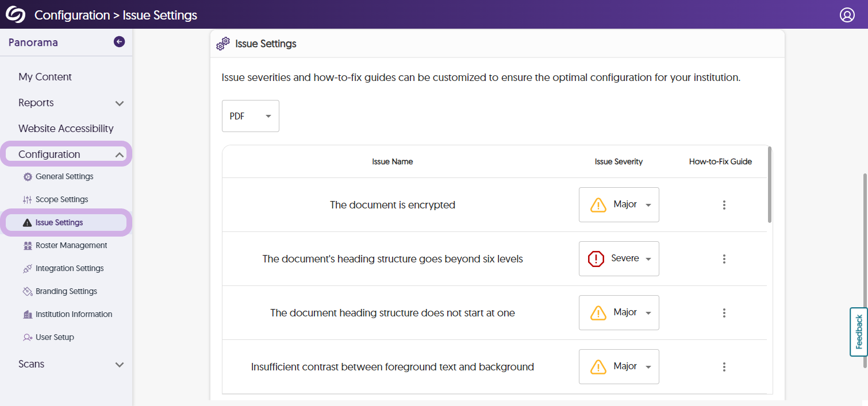Click the "The document is encrypted" issue name
The width and height of the screenshot is (868, 406).
(393, 205)
